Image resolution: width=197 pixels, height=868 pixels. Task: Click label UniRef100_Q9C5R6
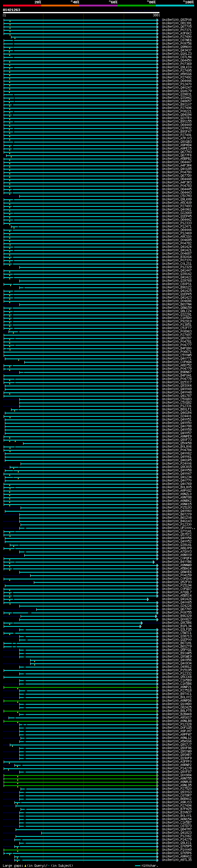click(176, 623)
